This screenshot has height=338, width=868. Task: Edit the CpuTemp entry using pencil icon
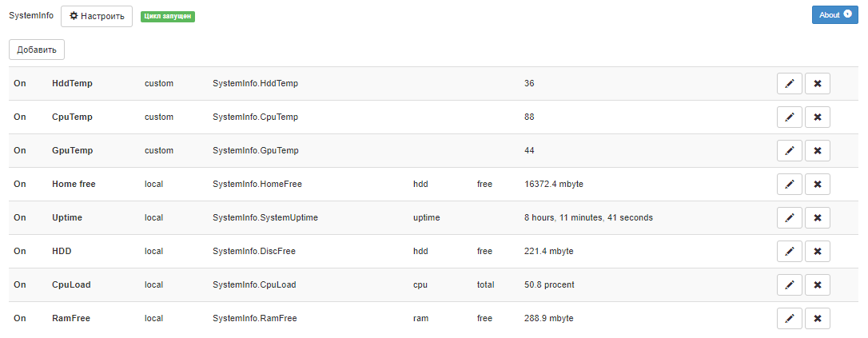pos(789,117)
